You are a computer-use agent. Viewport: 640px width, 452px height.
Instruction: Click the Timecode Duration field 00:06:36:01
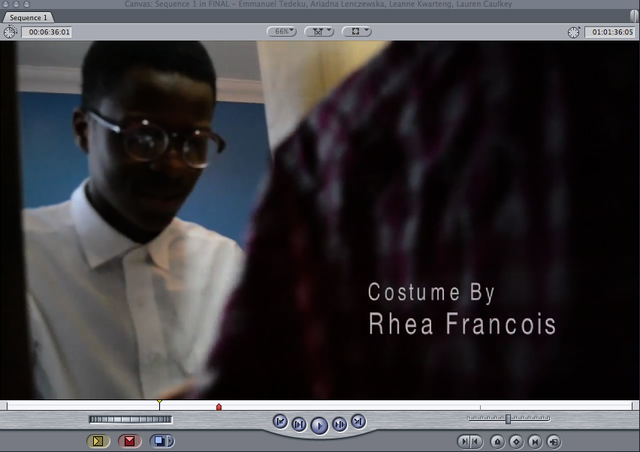pyautogui.click(x=47, y=32)
